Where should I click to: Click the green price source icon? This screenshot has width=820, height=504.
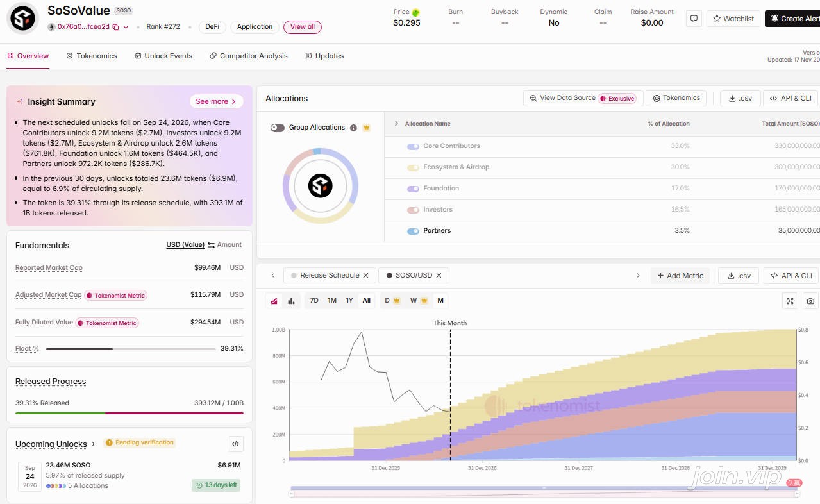[x=415, y=12]
